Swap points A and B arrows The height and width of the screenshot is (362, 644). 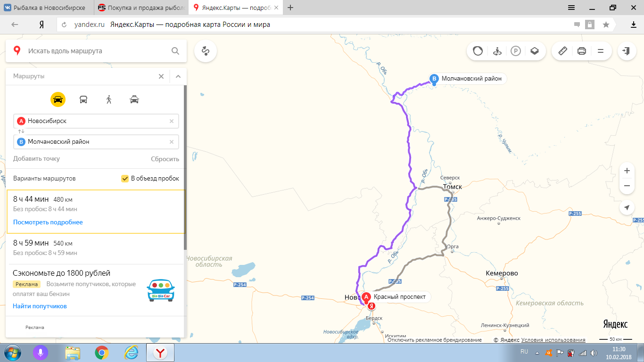coord(21,131)
